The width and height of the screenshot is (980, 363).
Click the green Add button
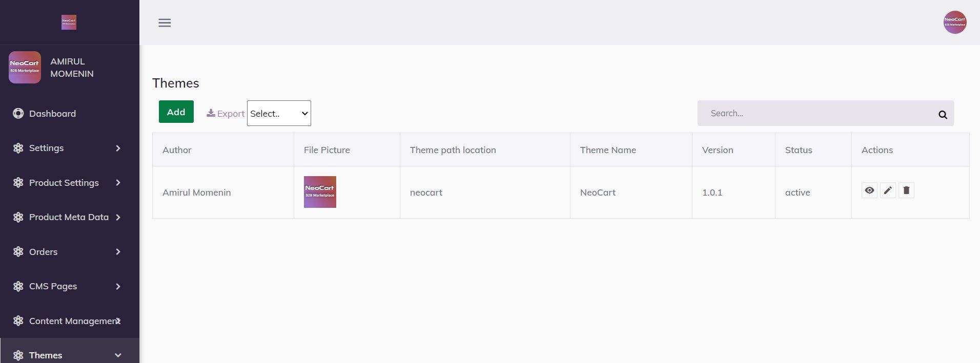176,112
